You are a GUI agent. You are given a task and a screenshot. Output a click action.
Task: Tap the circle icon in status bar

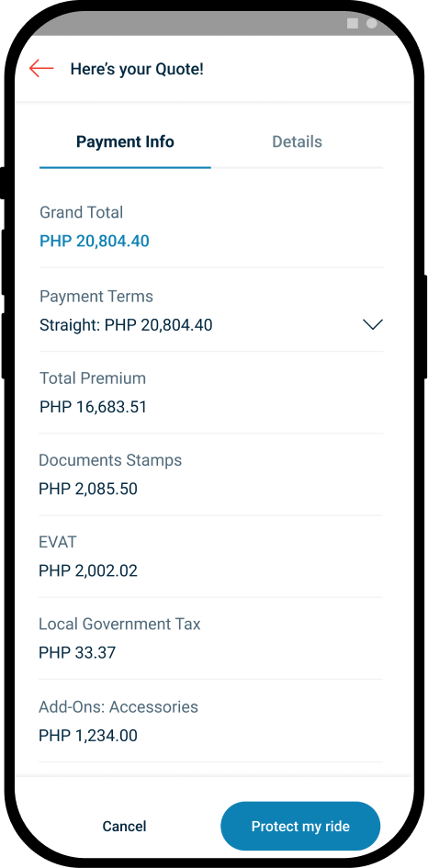[x=372, y=23]
